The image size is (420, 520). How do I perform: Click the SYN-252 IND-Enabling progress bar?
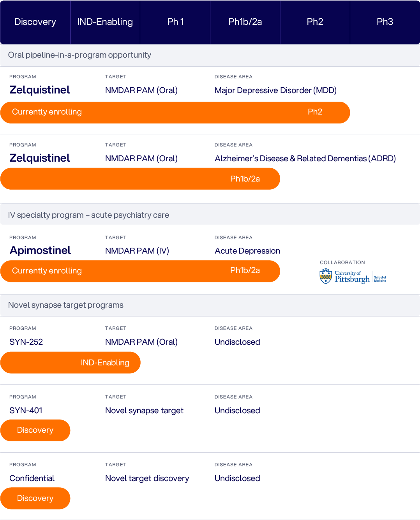71,363
